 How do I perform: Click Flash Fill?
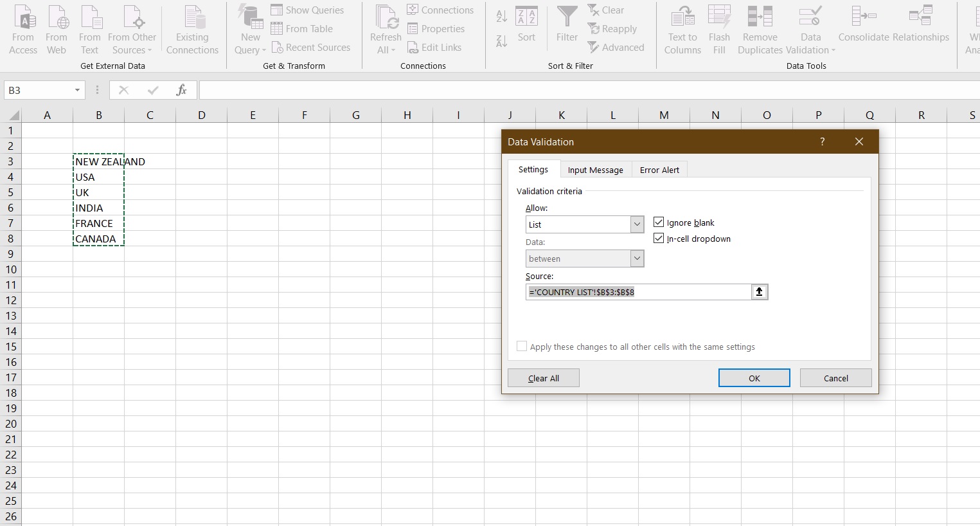[x=719, y=30]
